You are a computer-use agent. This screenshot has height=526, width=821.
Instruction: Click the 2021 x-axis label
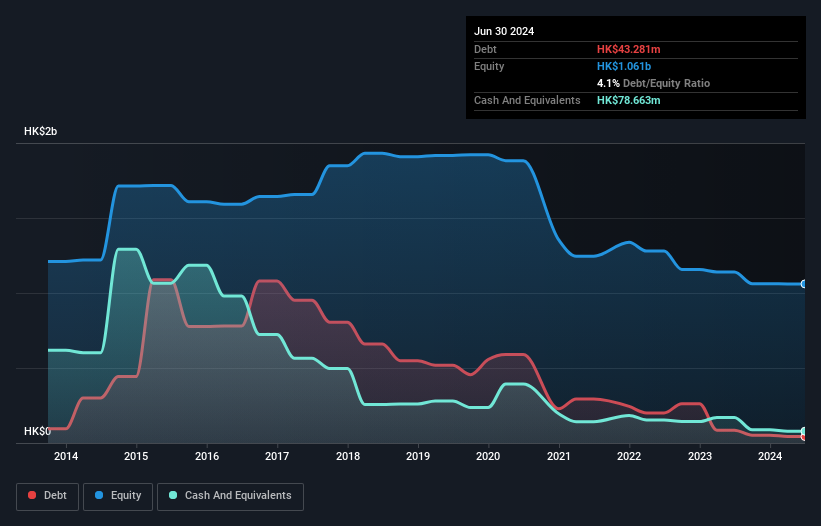pos(559,456)
